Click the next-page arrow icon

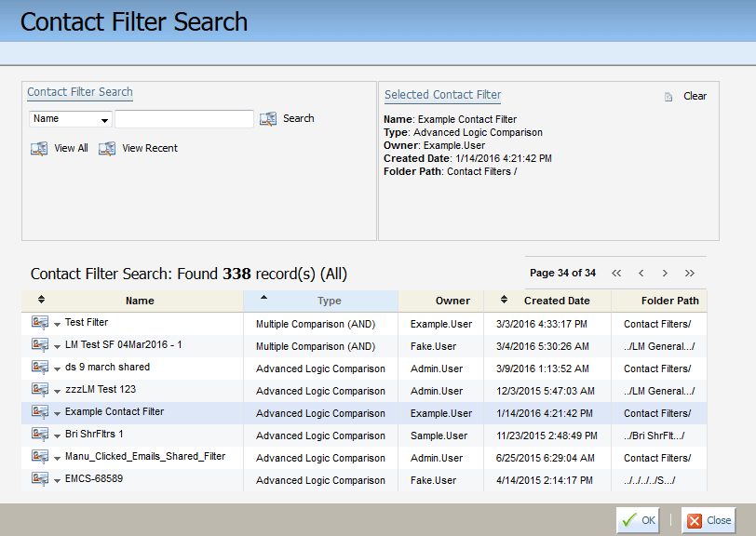pos(665,273)
